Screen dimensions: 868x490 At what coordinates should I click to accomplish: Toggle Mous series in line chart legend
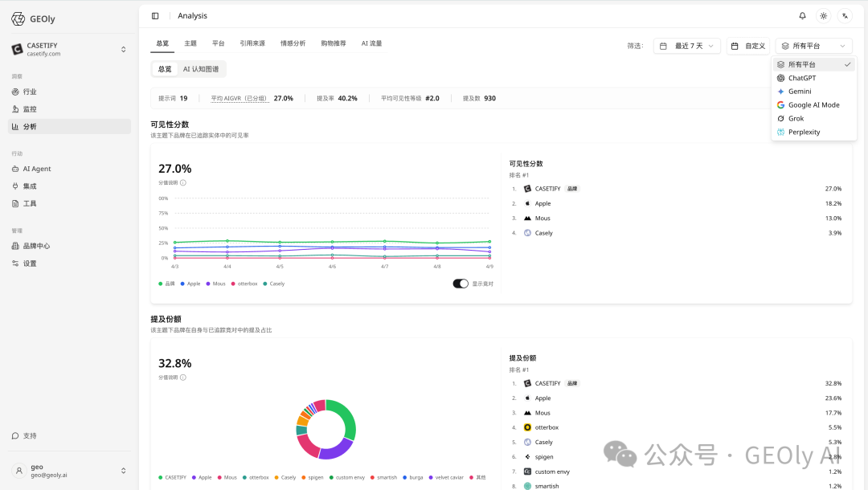click(x=216, y=284)
